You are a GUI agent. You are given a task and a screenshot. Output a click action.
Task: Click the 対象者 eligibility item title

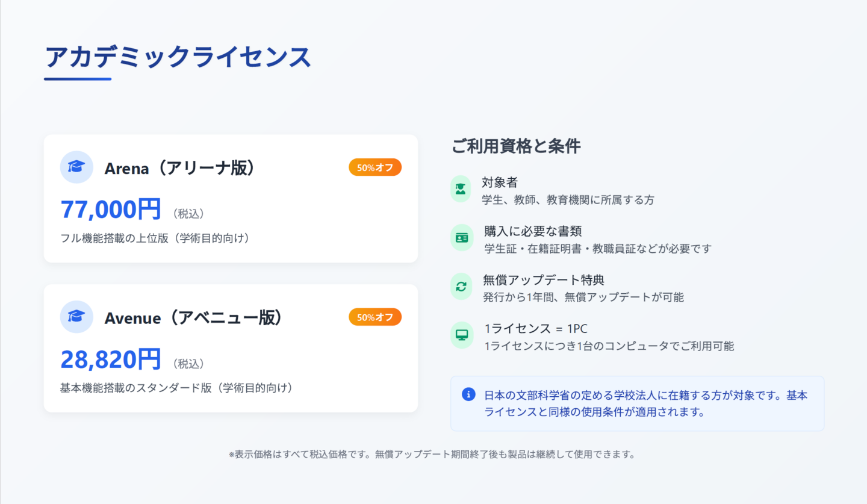(x=500, y=182)
